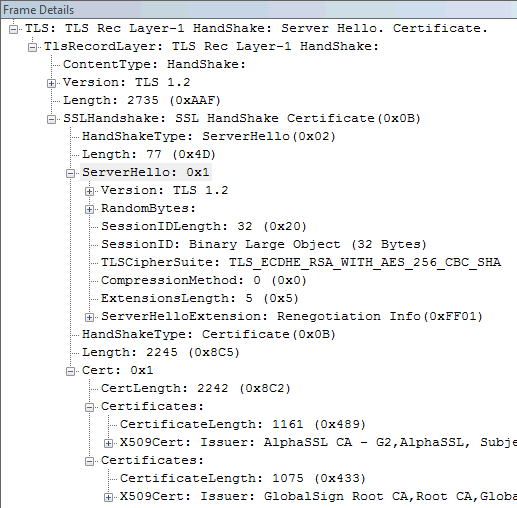The width and height of the screenshot is (517, 508).
Task: Collapse the top-level TLS node
Action: point(13,29)
